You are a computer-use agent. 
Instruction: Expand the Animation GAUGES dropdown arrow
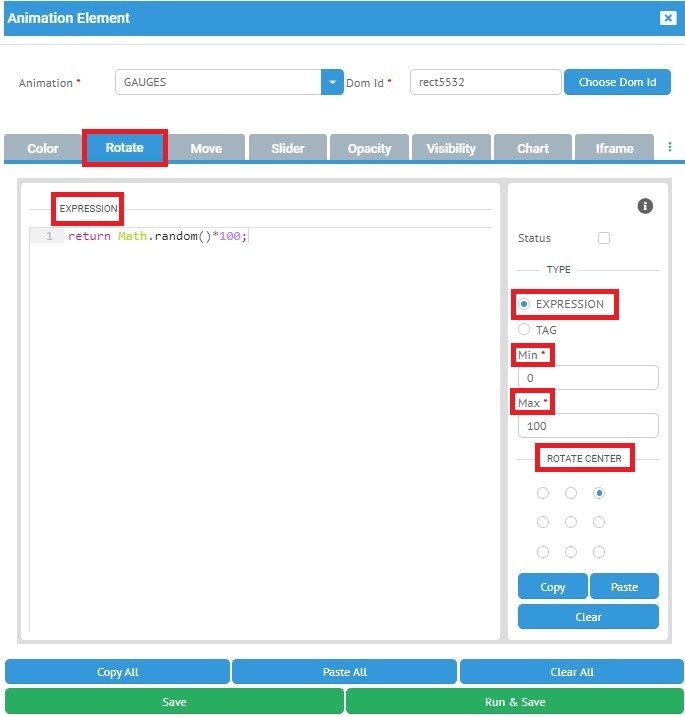click(332, 82)
